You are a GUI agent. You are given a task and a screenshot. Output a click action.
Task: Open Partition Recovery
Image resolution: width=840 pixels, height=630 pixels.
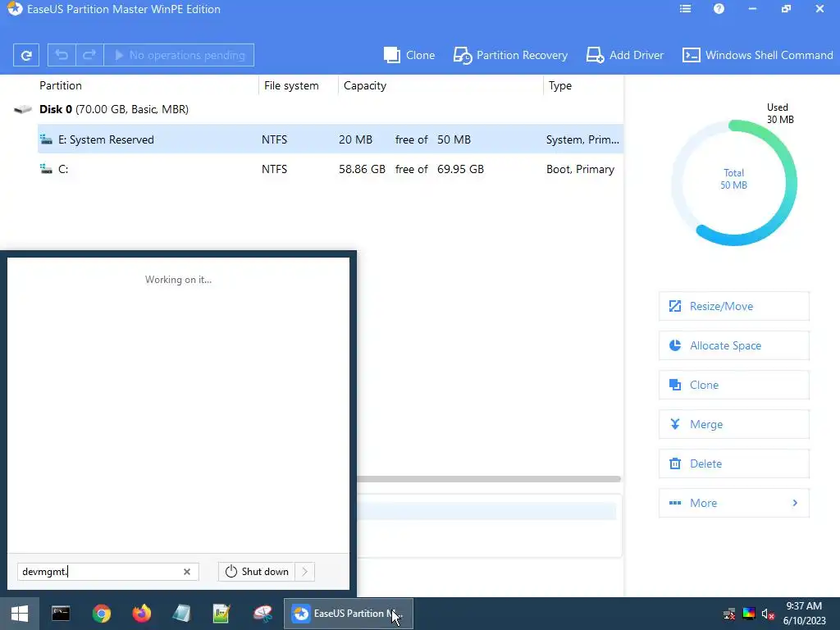[x=510, y=55]
